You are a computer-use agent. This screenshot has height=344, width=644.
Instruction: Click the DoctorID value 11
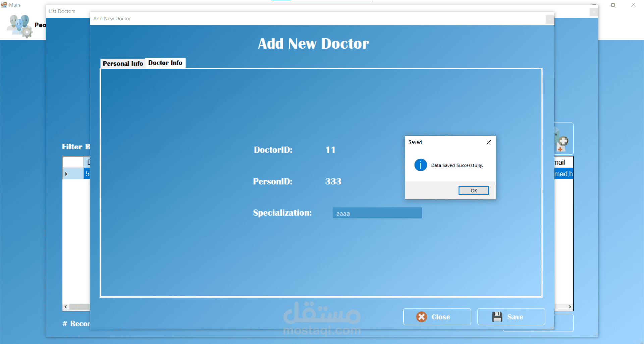pyautogui.click(x=330, y=150)
